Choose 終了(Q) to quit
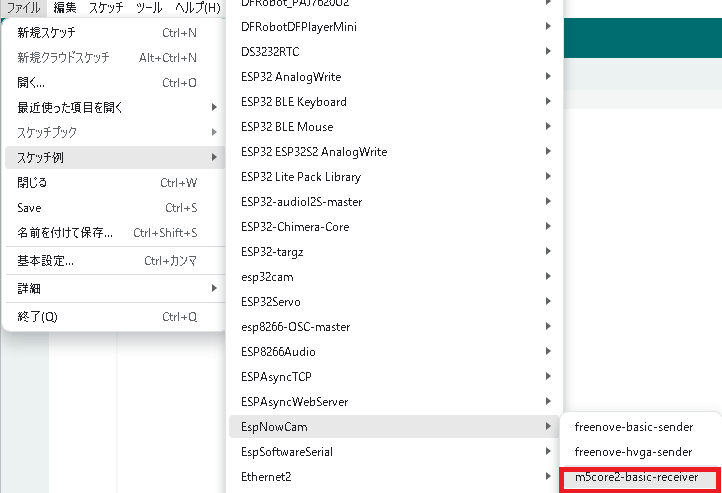Viewport: 722px width, 493px height. click(115, 317)
